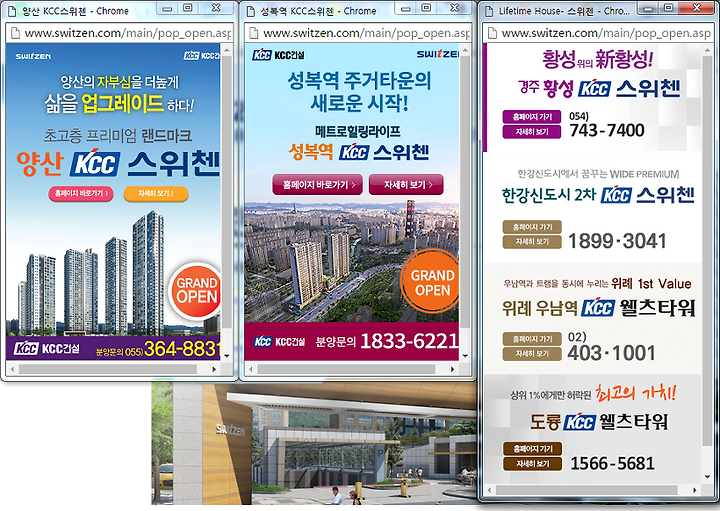Click KCC건설 logo in Seongbok popup footer
Screen dimensions: 720x511
pyautogui.click(x=280, y=342)
